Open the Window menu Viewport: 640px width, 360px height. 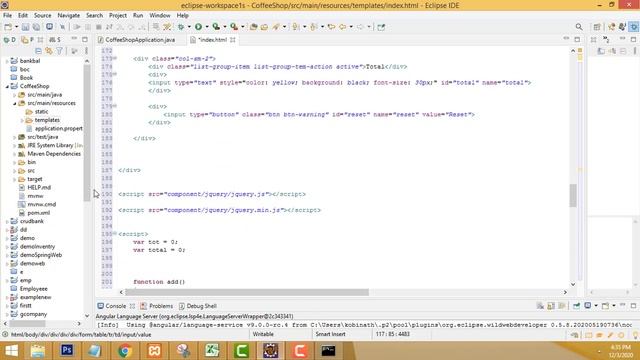[x=160, y=15]
